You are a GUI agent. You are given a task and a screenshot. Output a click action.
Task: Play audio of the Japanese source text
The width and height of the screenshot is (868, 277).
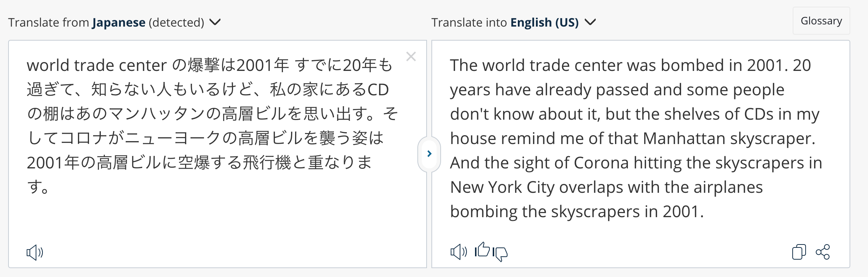pyautogui.click(x=35, y=253)
